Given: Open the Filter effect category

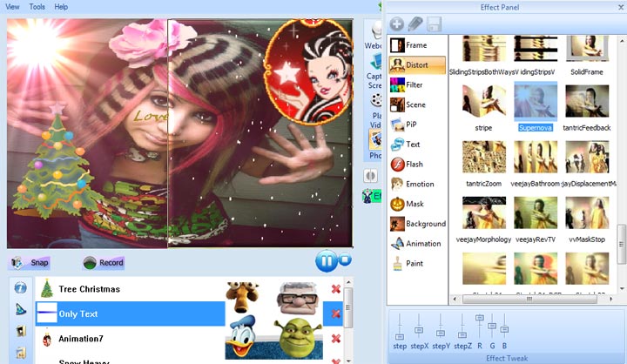Looking at the screenshot, I should pyautogui.click(x=417, y=84).
